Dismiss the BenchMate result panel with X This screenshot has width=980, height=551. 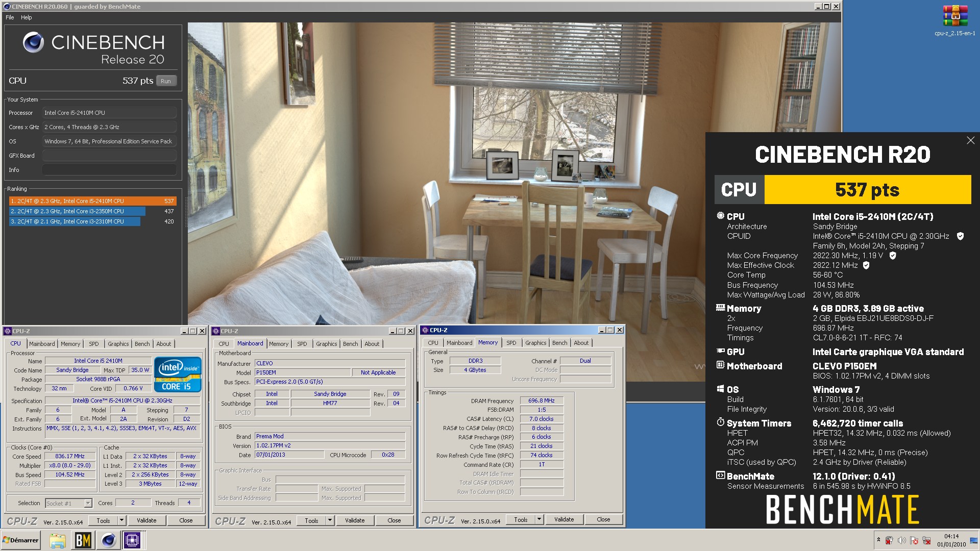(x=970, y=140)
